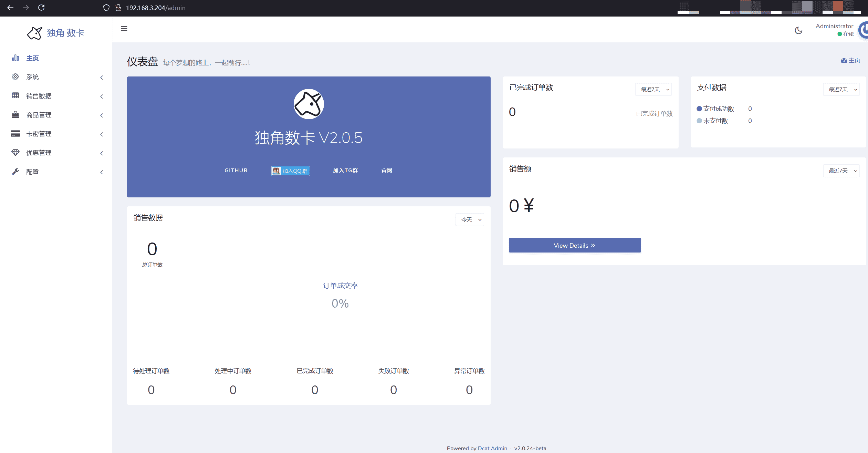The image size is (868, 453).
Task: Select the bar chart icon next to 主页
Action: (15, 58)
